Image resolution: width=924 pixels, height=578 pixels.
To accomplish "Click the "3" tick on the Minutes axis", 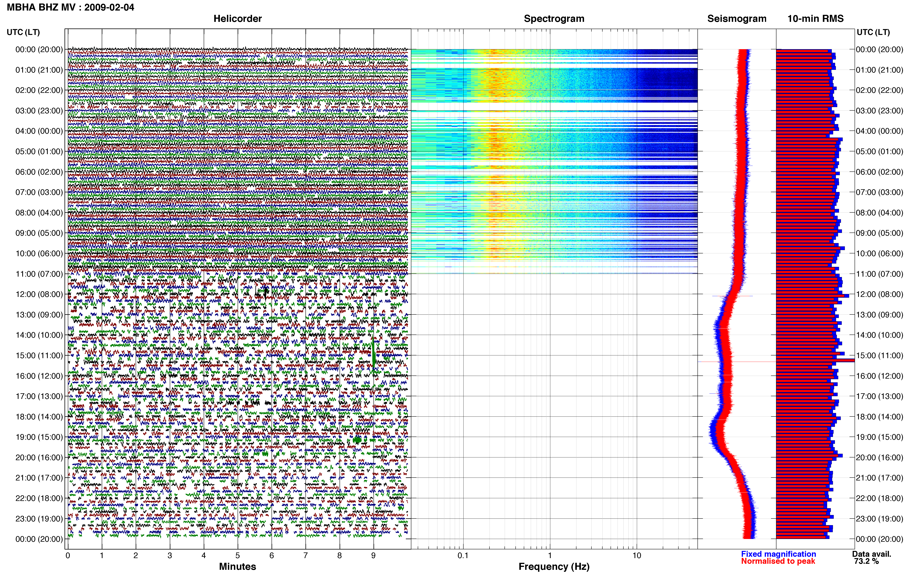I will (170, 556).
